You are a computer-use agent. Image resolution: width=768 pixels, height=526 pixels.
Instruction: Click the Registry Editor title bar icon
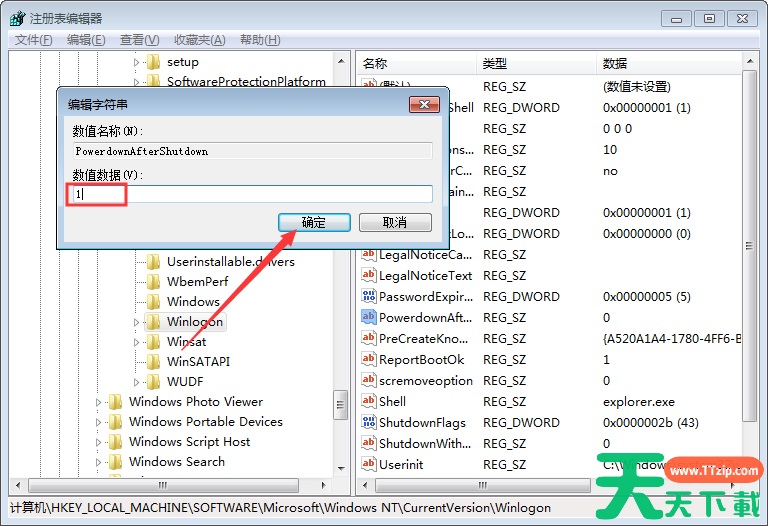(17, 19)
